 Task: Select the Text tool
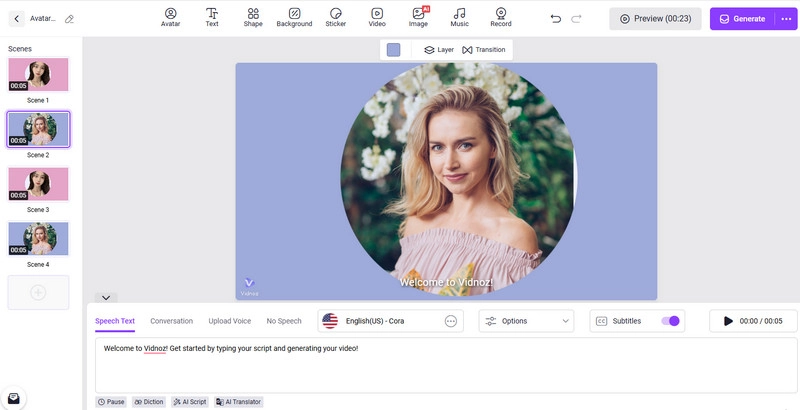[212, 17]
